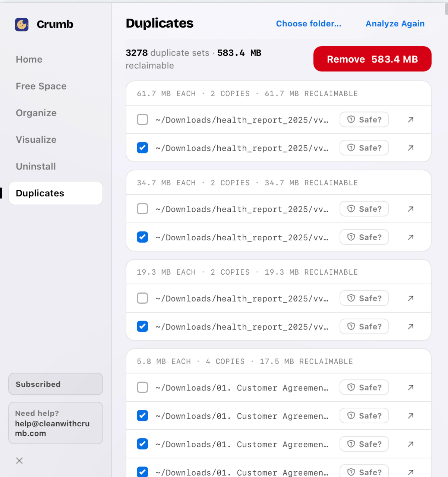Click Safe? on unchecked 34.7 MB copy
Image resolution: width=448 pixels, height=477 pixels.
point(364,209)
